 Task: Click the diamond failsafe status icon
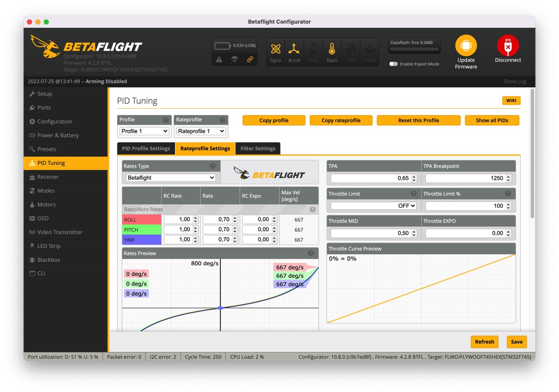click(234, 59)
